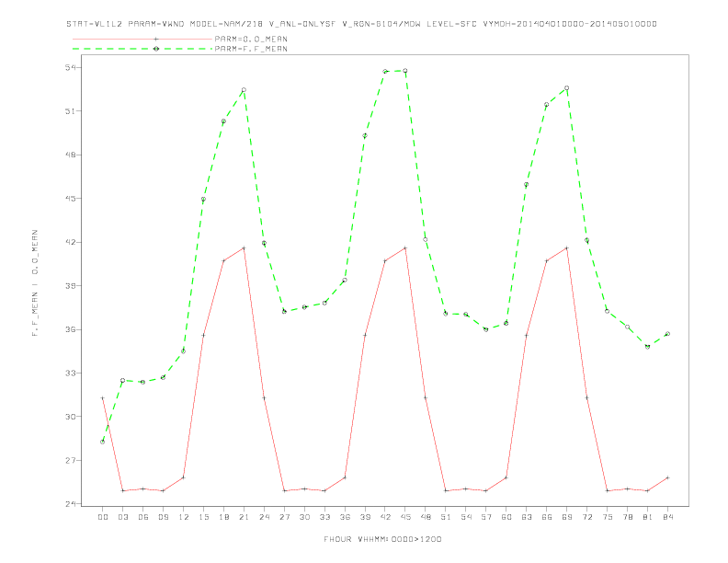Click the x-axis tick label 12
Image resolution: width=728 pixels, height=563 pixels.
pos(184,517)
